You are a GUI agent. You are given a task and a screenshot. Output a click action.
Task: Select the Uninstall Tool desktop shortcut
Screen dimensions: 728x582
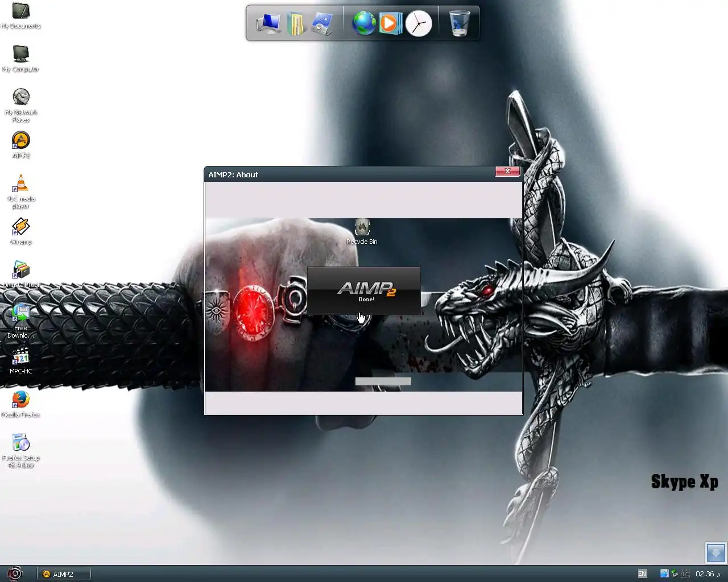(20, 275)
